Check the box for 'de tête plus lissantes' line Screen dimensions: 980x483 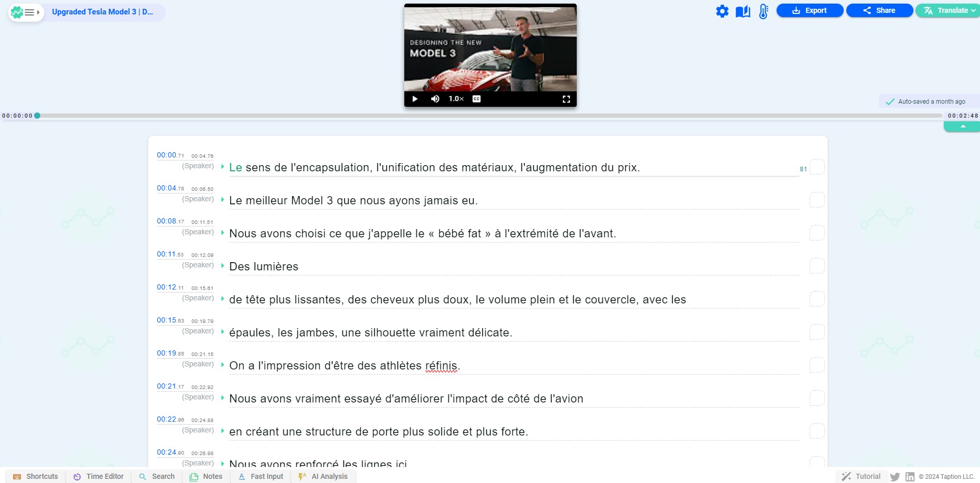(x=817, y=299)
